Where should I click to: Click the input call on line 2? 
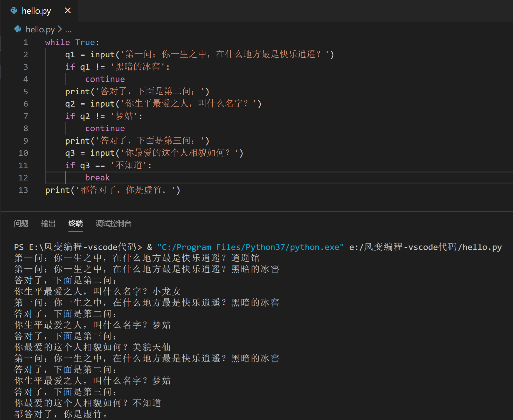point(103,54)
